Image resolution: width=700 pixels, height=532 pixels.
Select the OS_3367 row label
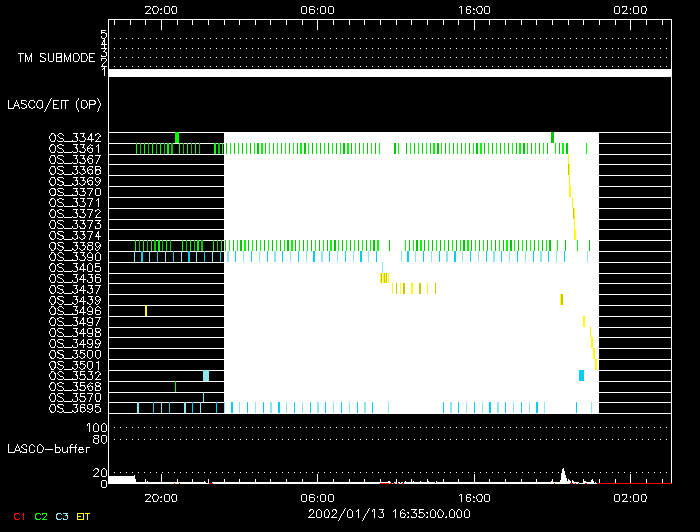point(75,159)
